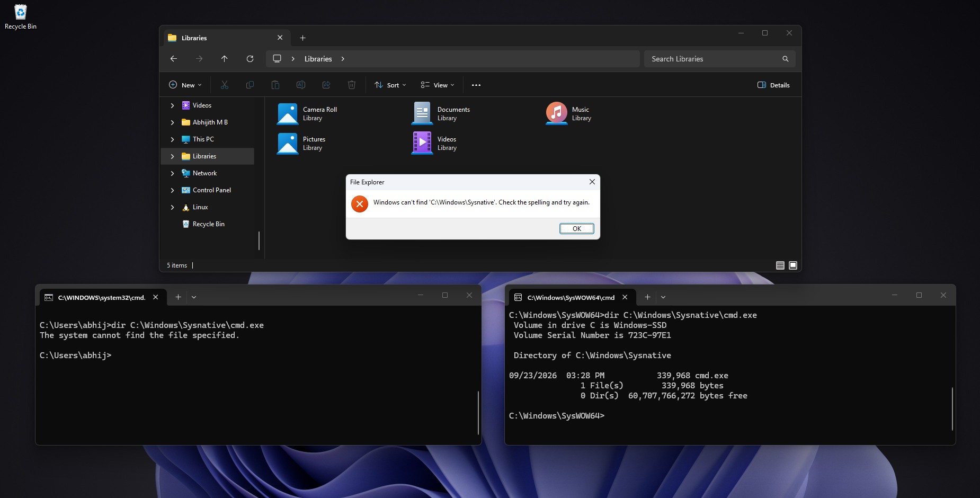Click the Up arrow in File Explorer
Image resolution: width=980 pixels, height=498 pixels.
pos(225,59)
